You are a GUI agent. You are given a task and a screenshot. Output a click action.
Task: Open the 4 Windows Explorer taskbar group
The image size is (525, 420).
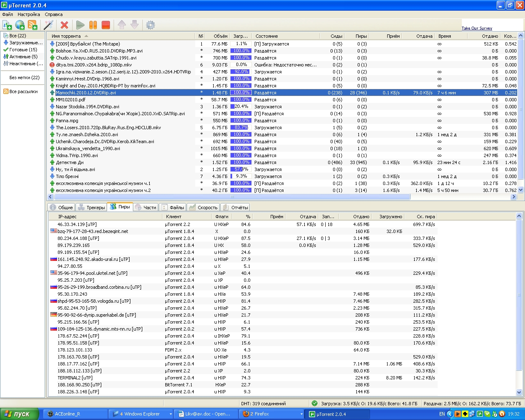tap(142, 414)
